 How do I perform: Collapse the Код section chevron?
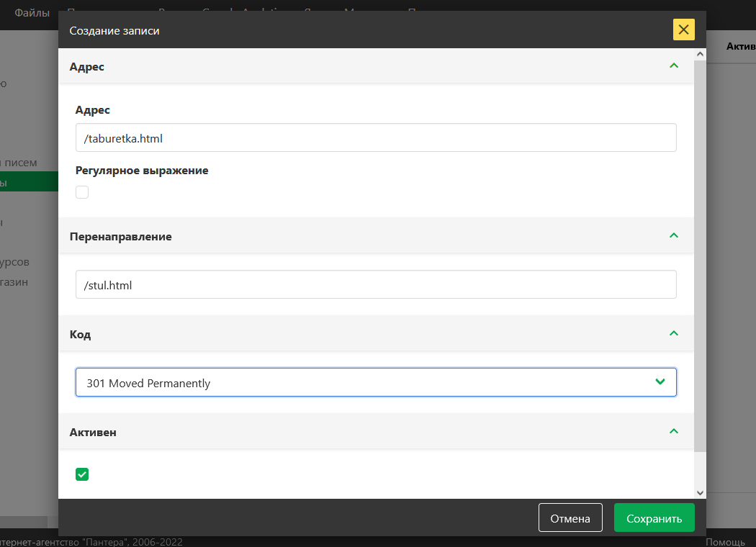click(x=674, y=334)
